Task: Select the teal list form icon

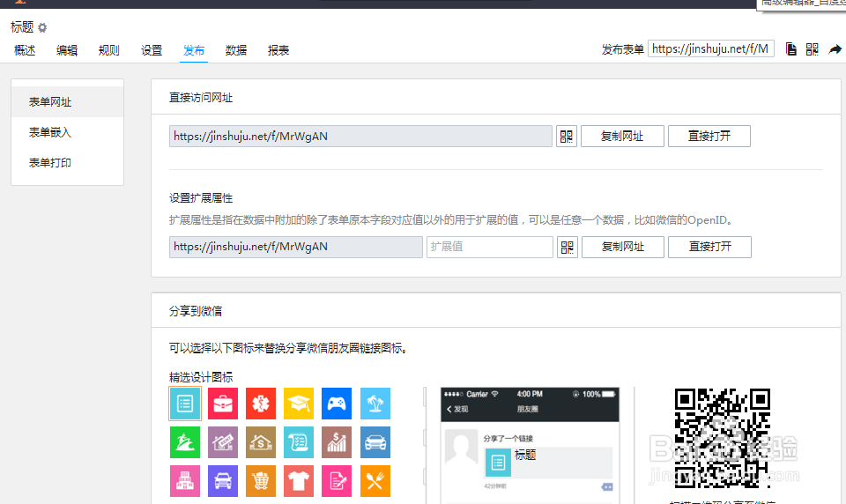Action: (x=185, y=404)
